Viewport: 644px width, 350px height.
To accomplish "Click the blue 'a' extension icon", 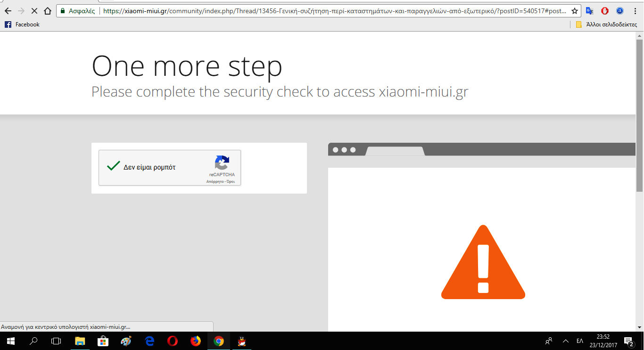I will 620,11.
